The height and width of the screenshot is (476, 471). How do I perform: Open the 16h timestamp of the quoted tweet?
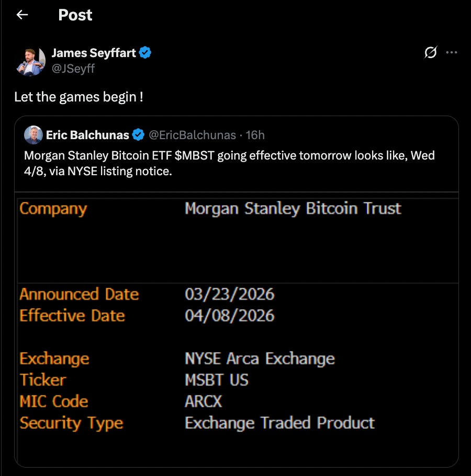256,134
